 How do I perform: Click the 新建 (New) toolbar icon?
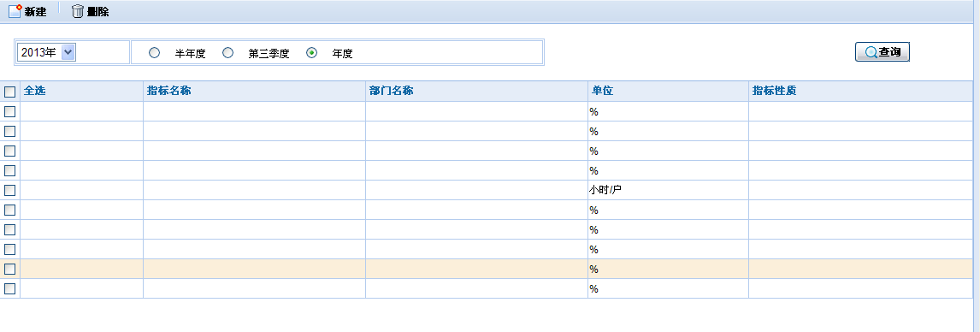(15, 11)
